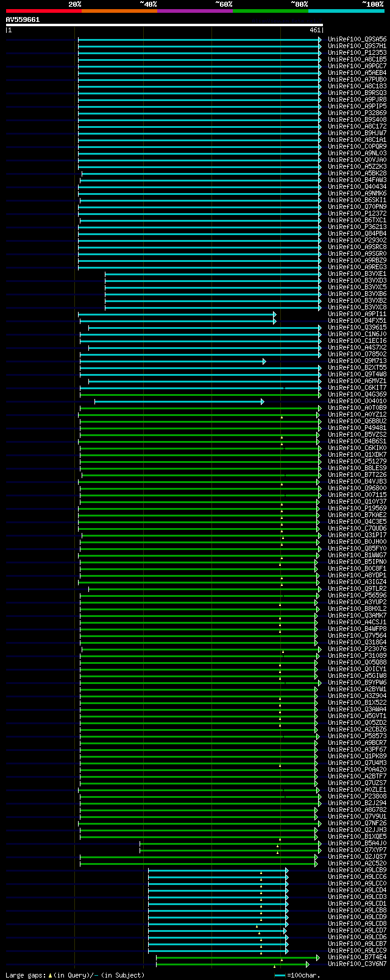Select the UniRef100_Q40434 label

(357, 186)
